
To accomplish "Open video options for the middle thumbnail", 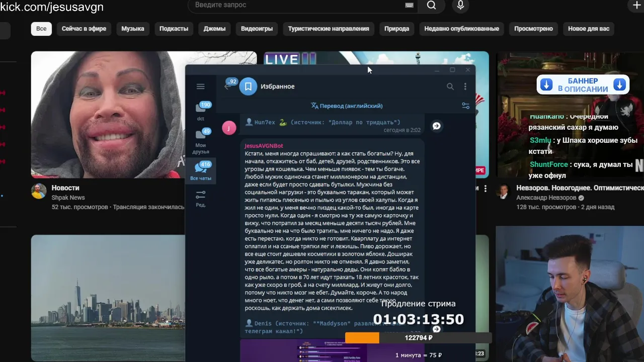I will coord(486,189).
